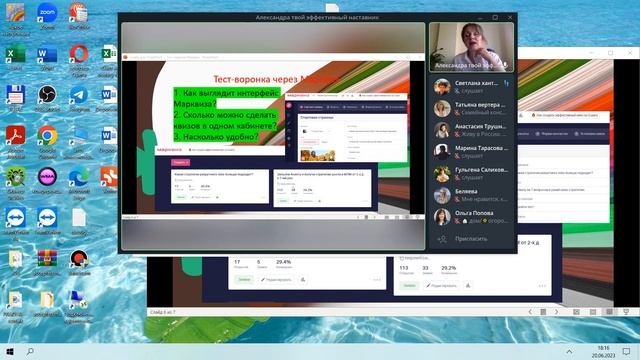Image resolution: width=640 pixels, height=360 pixels.
Task: Show the taskbar clock and date
Action: (603, 351)
